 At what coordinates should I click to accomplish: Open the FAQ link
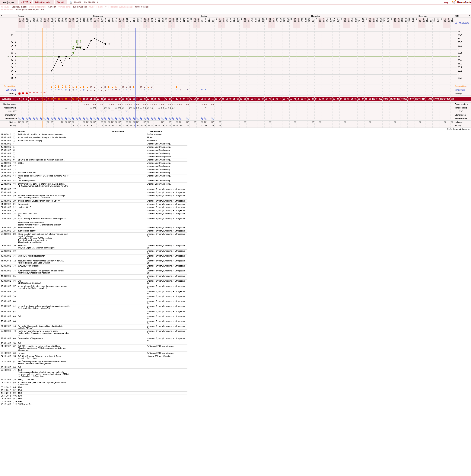(x=446, y=3)
